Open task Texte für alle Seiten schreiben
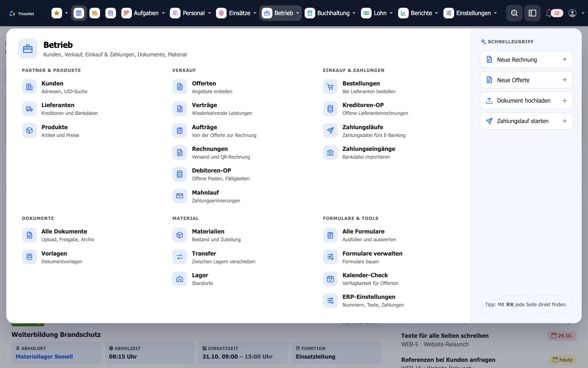This screenshot has height=368, width=588. click(x=445, y=336)
